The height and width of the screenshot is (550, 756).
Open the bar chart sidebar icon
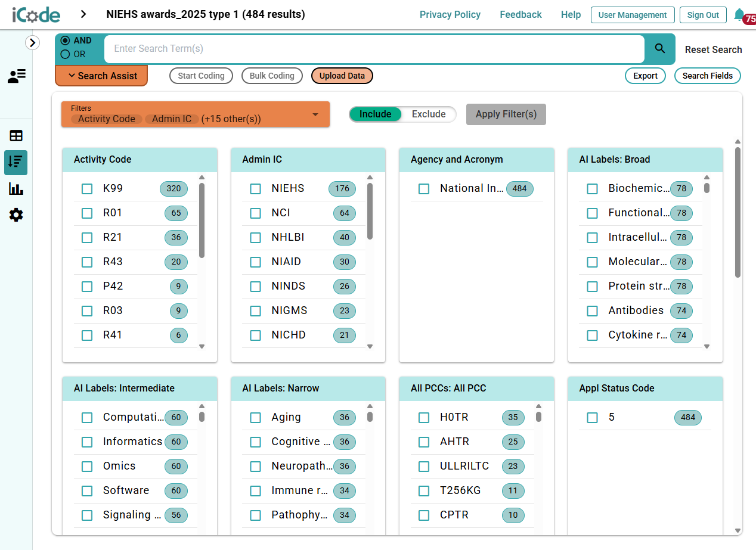[x=16, y=189]
